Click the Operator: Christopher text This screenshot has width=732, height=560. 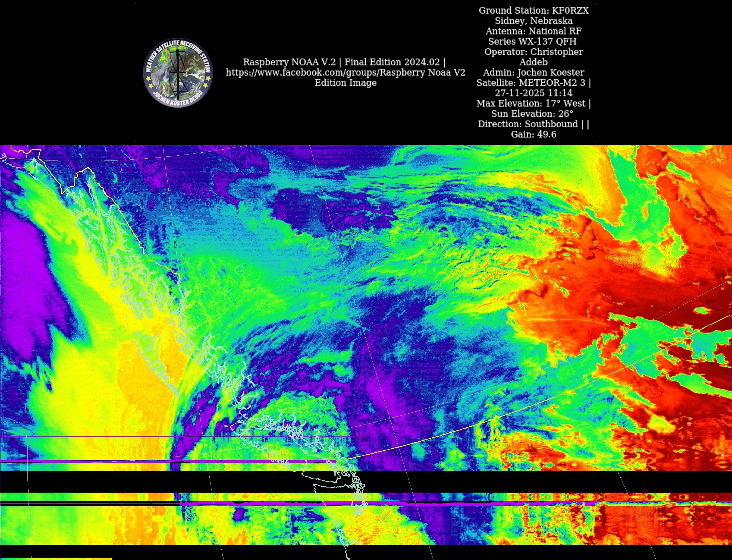click(x=533, y=52)
